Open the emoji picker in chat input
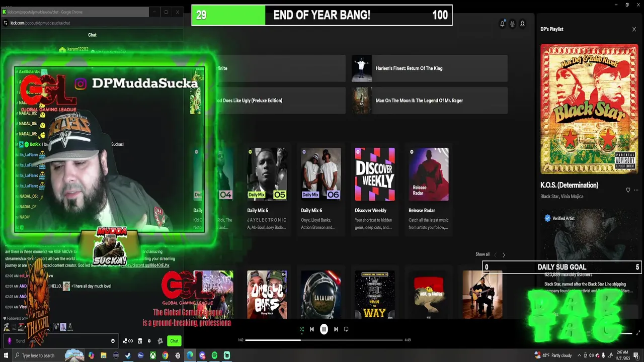Image resolution: width=644 pixels, height=362 pixels. (x=113, y=341)
